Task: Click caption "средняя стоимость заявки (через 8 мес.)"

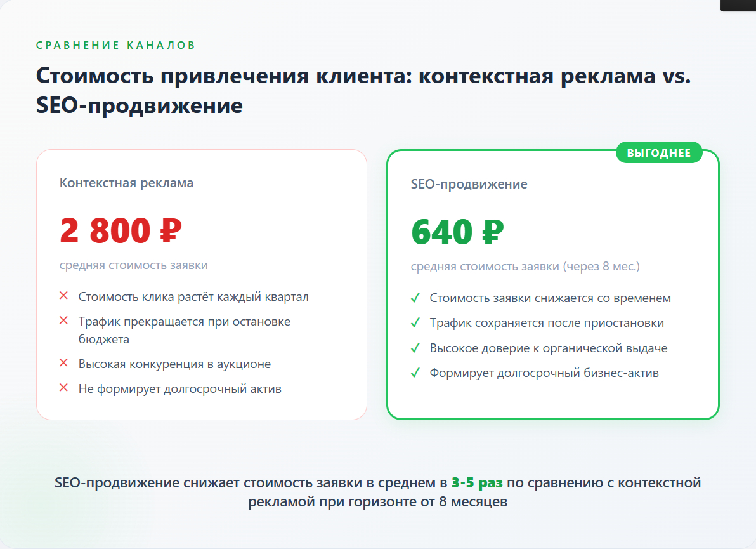Action: [525, 267]
